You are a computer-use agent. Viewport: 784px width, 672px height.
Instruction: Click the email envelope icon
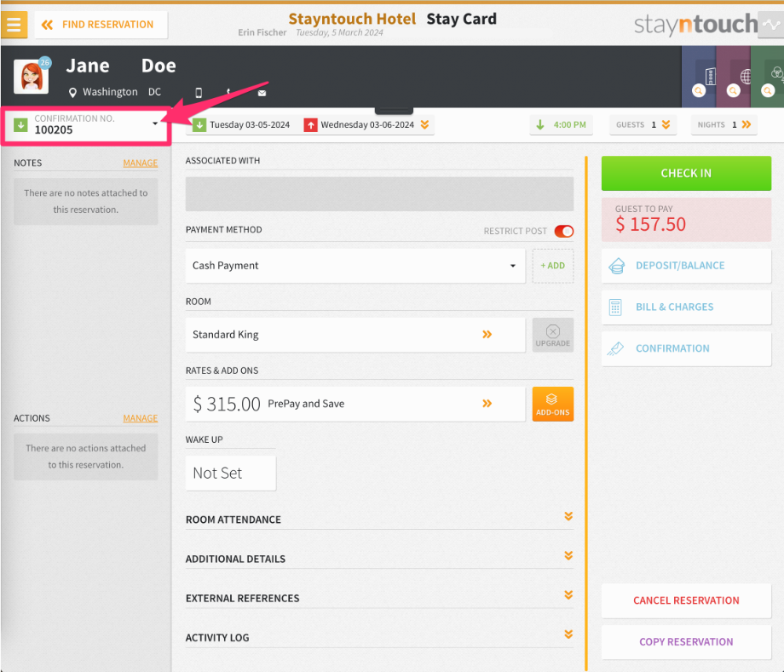(x=262, y=93)
